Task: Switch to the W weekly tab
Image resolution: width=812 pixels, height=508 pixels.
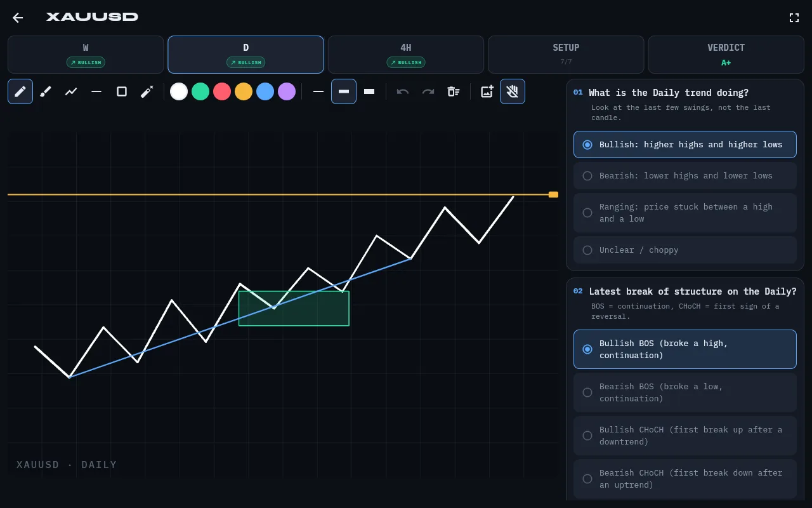Action: click(x=86, y=55)
